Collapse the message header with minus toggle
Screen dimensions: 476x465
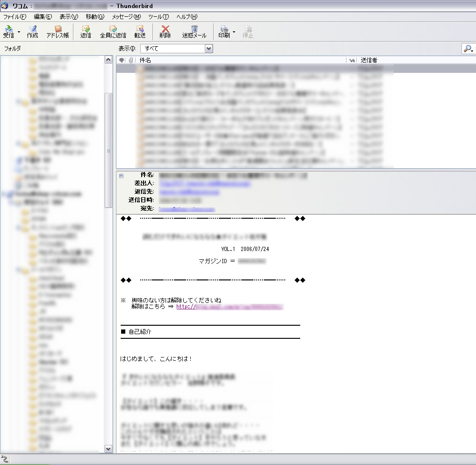(122, 176)
